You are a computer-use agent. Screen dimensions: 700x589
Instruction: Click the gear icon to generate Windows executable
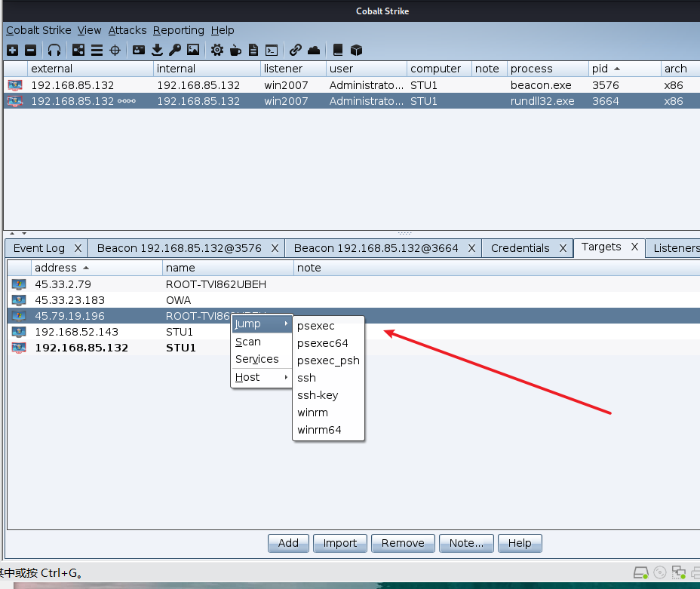coord(217,50)
